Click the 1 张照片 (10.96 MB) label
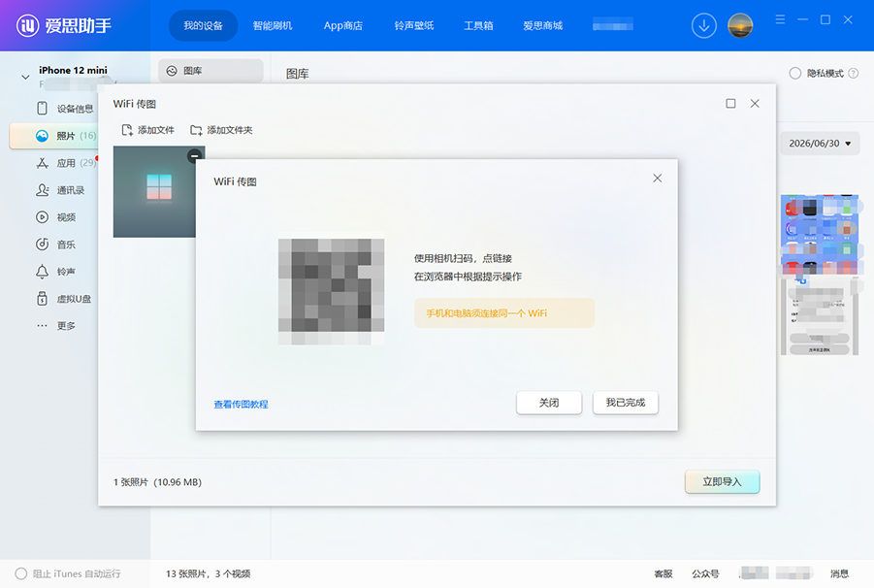Viewport: 874px width, 588px height. point(157,482)
